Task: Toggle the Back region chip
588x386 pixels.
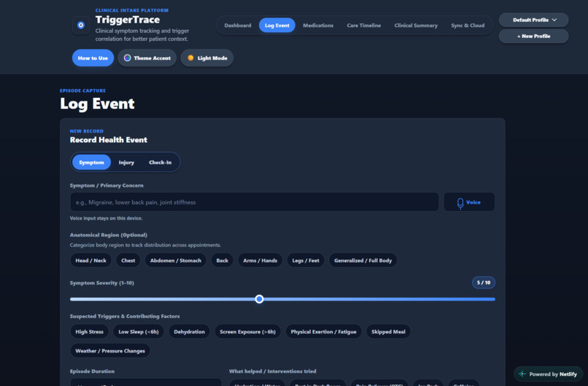Action: pyautogui.click(x=222, y=260)
